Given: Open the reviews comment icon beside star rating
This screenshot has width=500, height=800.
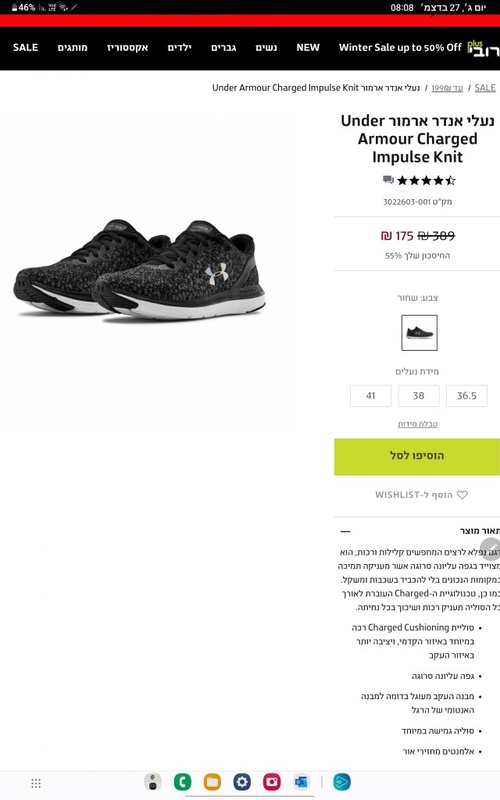Looking at the screenshot, I should [388, 180].
